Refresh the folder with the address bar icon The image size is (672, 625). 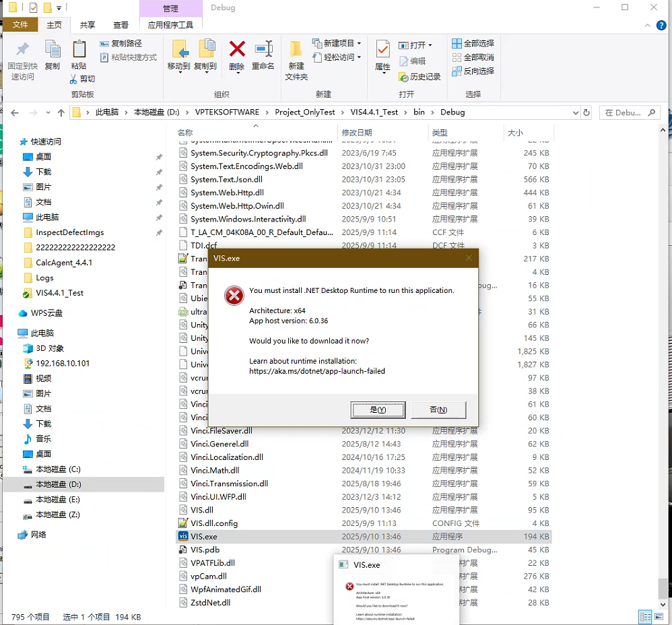tap(586, 112)
